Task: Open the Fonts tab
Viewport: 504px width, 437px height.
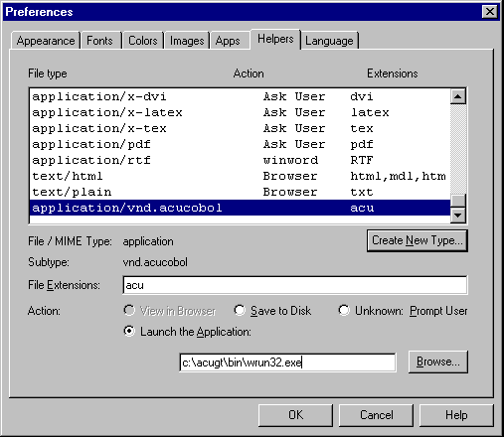Action: tap(100, 41)
